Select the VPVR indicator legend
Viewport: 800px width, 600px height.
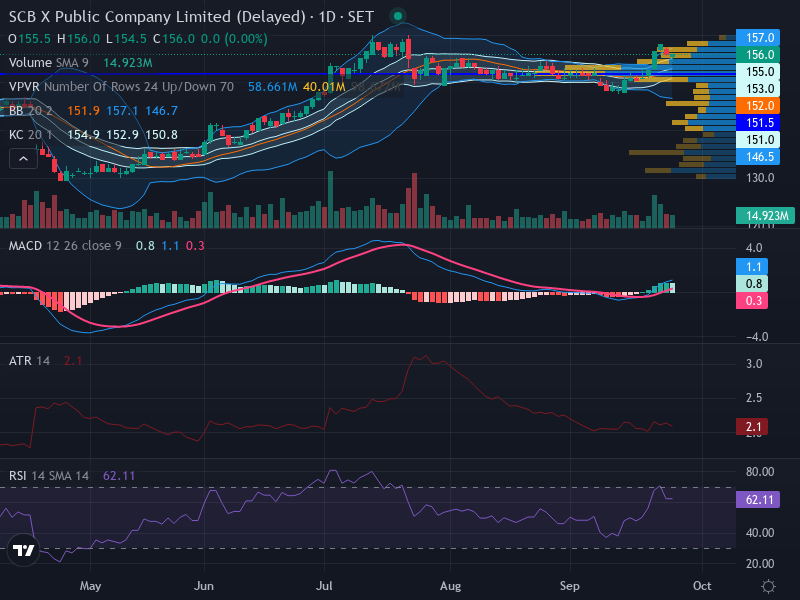pyautogui.click(x=121, y=87)
